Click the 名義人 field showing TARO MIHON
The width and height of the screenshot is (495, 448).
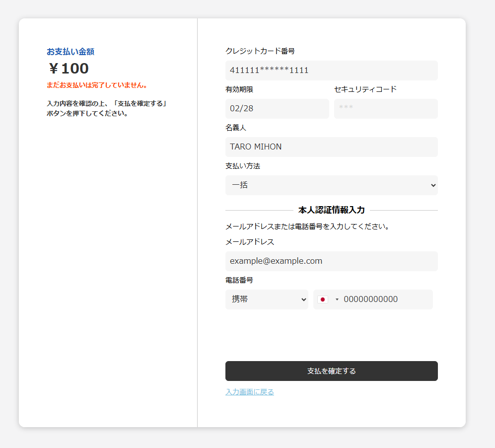click(331, 147)
